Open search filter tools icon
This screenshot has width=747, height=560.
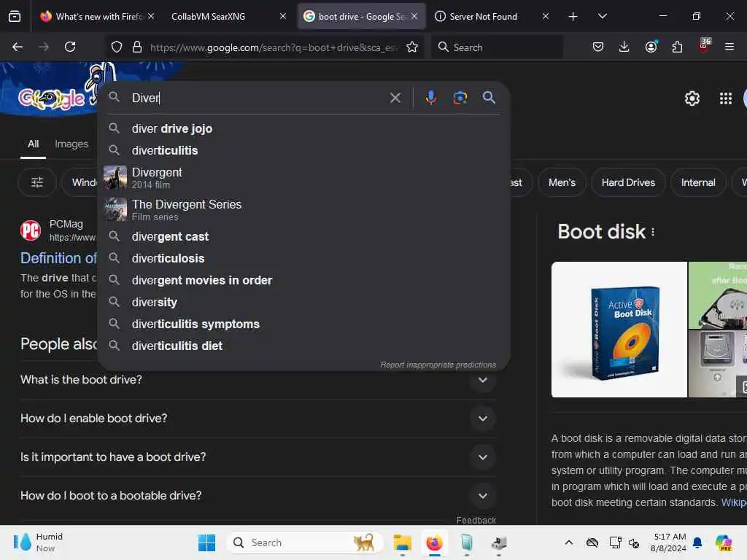[x=37, y=182]
